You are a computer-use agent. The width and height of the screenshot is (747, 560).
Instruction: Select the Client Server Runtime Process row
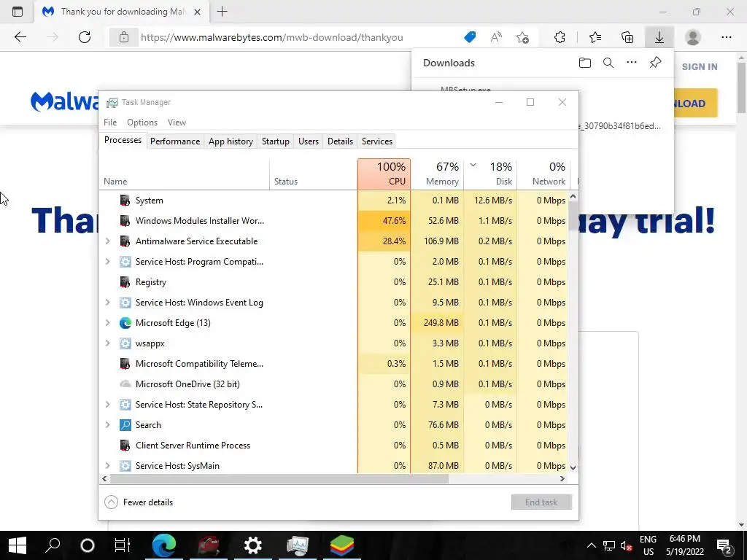[333, 446]
